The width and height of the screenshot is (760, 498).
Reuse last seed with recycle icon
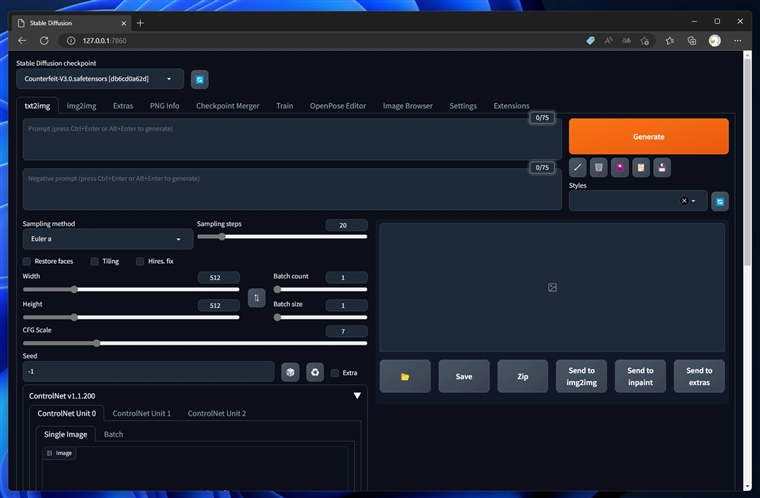click(315, 372)
